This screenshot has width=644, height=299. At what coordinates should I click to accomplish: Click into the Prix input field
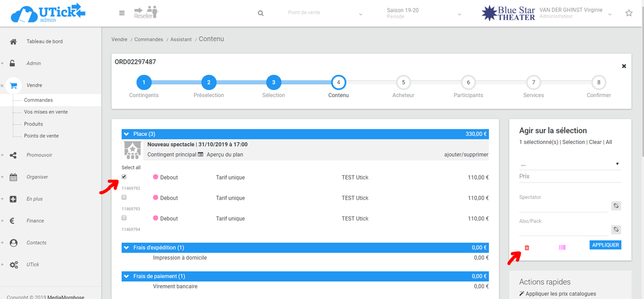pos(569,177)
